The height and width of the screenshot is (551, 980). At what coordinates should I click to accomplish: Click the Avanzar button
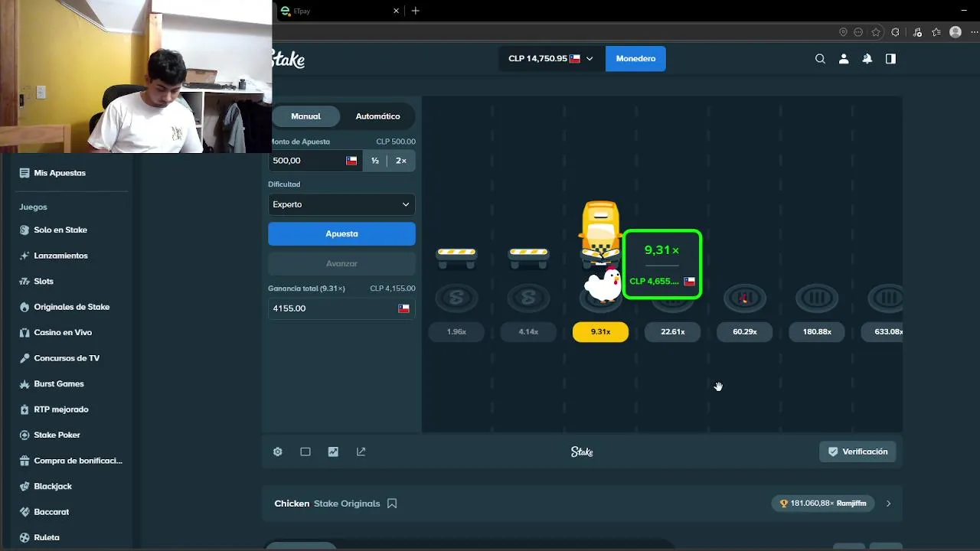[341, 263]
